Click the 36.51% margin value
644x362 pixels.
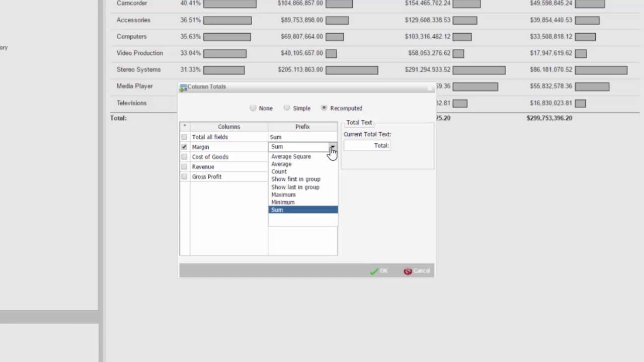191,20
